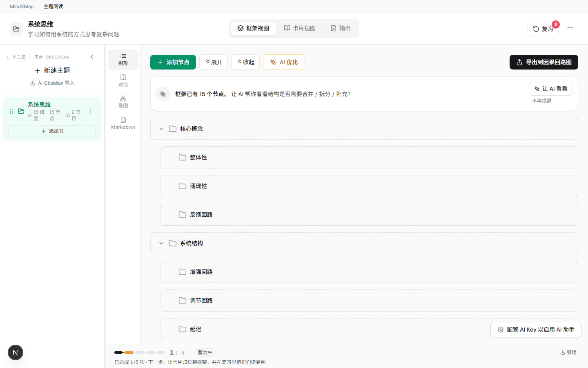Collapse the 系统结构 node chevron
Image resolution: width=588 pixels, height=368 pixels.
161,243
